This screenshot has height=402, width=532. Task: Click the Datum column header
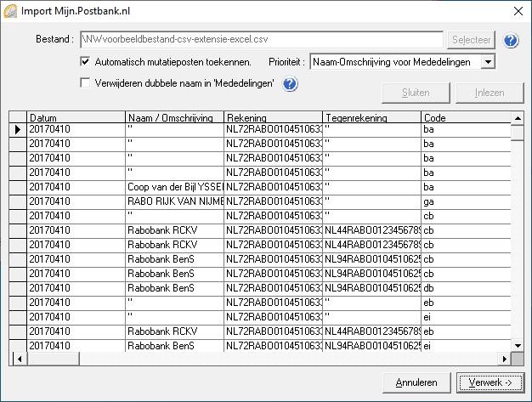click(x=75, y=117)
